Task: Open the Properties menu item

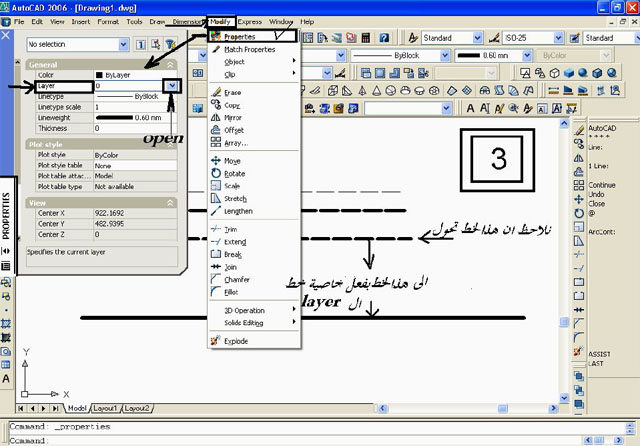Action: point(252,36)
